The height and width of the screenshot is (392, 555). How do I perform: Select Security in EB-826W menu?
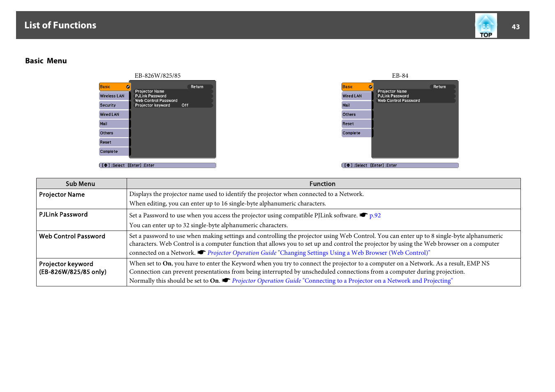tap(115, 105)
